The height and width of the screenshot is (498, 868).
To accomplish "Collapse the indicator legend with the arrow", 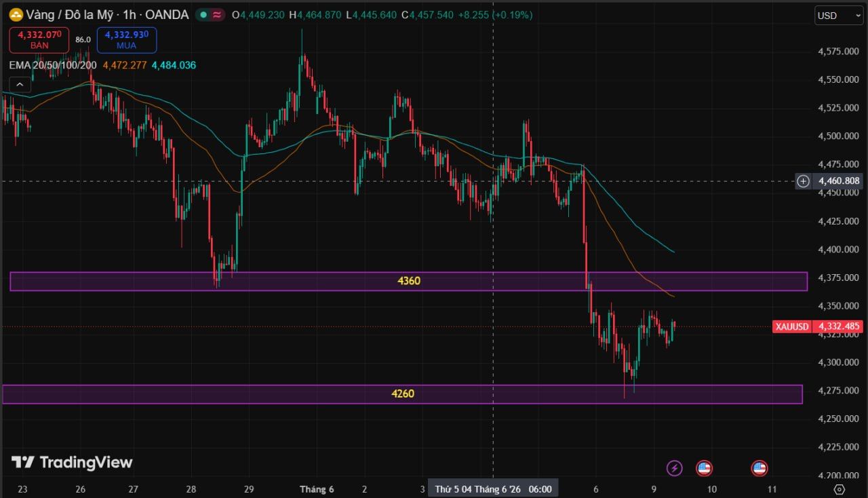I will pyautogui.click(x=20, y=84).
